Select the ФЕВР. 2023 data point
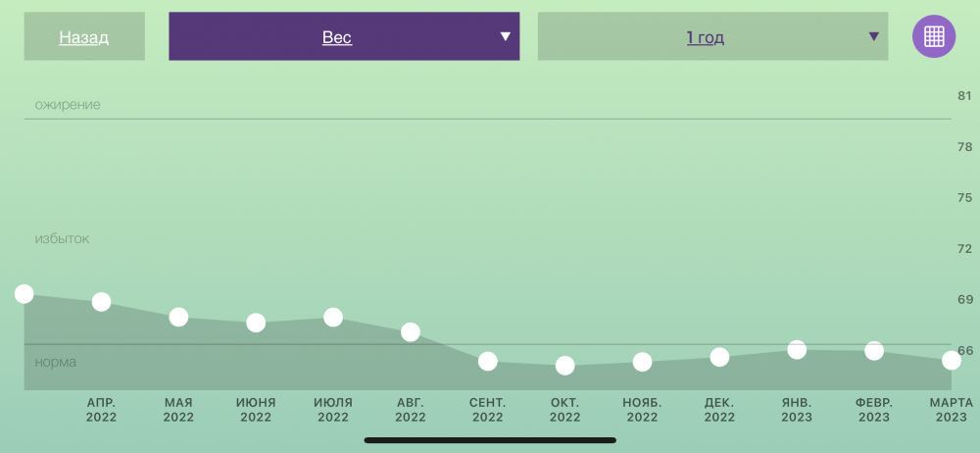The image size is (980, 453). pos(874,351)
